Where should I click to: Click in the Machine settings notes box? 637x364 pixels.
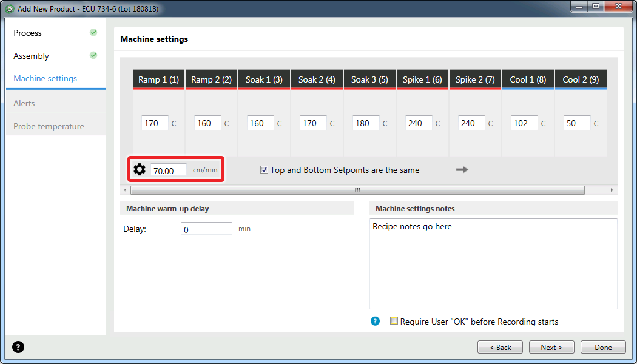click(493, 264)
